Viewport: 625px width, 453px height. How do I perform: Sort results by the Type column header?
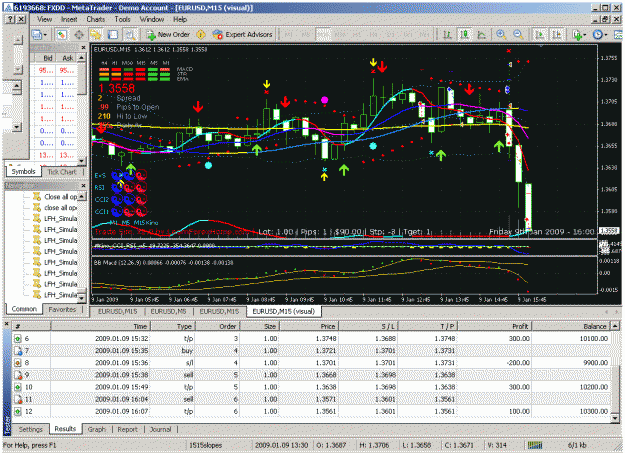click(173, 326)
